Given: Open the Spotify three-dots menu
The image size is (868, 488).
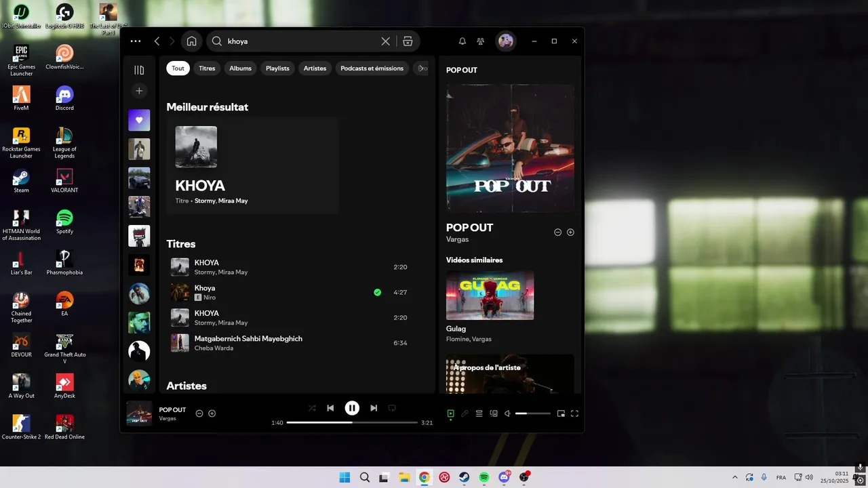Looking at the screenshot, I should (x=136, y=41).
